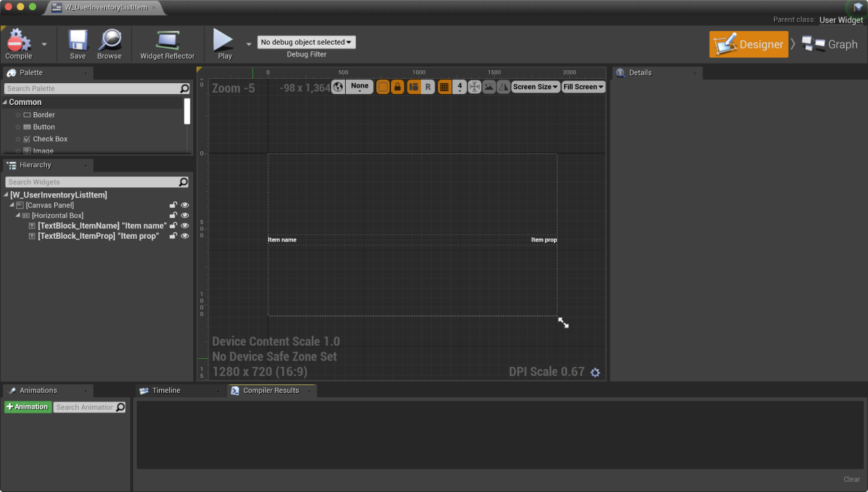Lock the Horizontal Box widget
The image size is (868, 492).
pyautogui.click(x=173, y=216)
